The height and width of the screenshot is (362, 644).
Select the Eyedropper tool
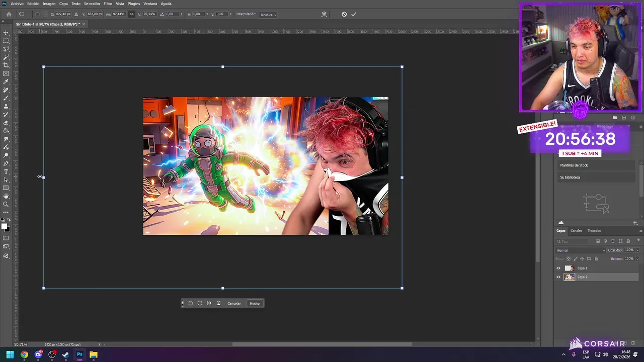point(6,82)
